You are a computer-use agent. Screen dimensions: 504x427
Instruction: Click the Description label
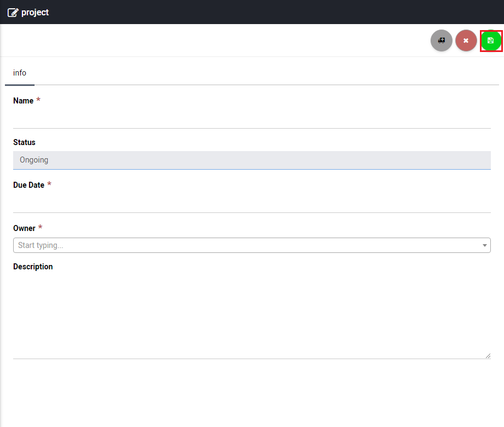pos(33,267)
